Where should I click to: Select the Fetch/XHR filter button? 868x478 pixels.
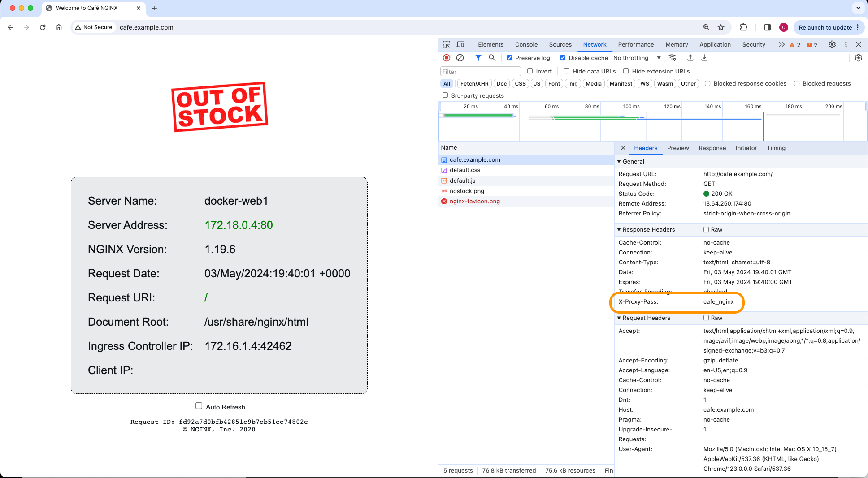(x=474, y=83)
